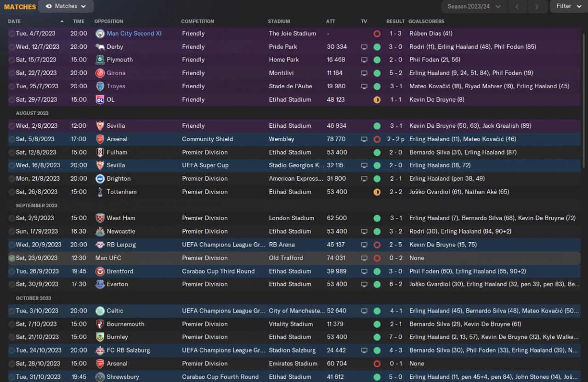Go to the previous season with left arrow
This screenshot has width=588, height=382.
tap(517, 6)
